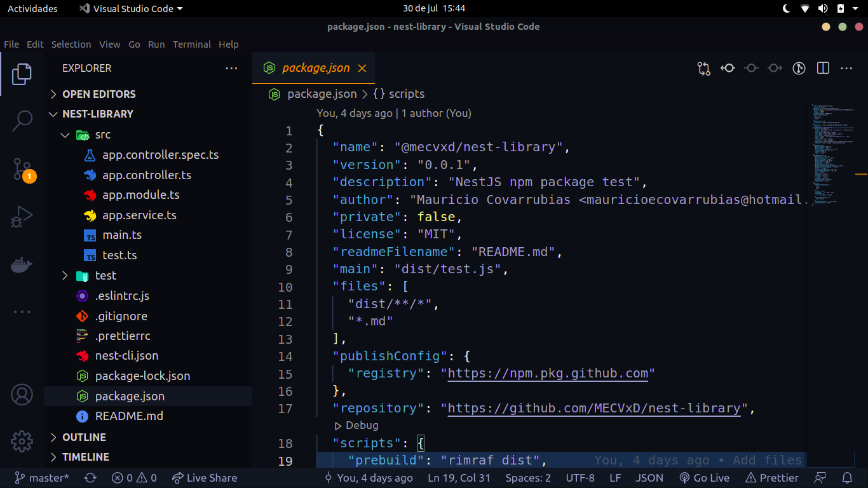Open editor more actions ellipsis
The height and width of the screenshot is (488, 868).
point(846,68)
